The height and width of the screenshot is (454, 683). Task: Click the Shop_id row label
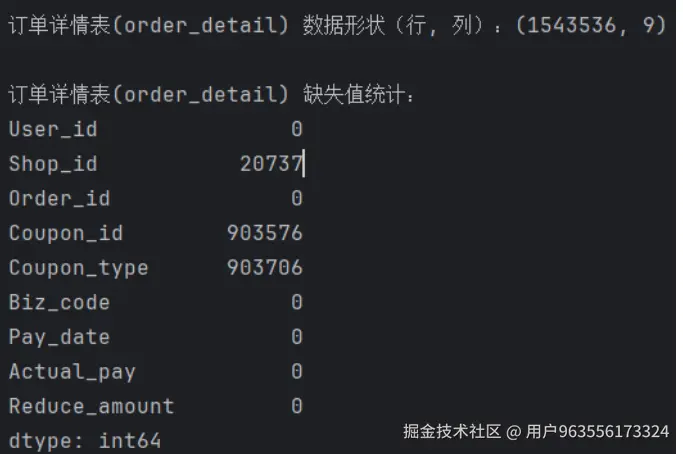tap(53, 163)
